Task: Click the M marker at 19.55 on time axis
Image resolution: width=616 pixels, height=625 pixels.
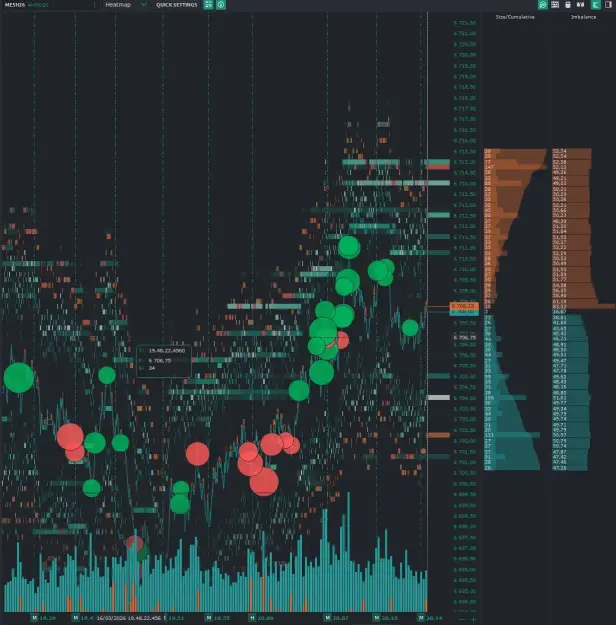Action: [x=209, y=618]
